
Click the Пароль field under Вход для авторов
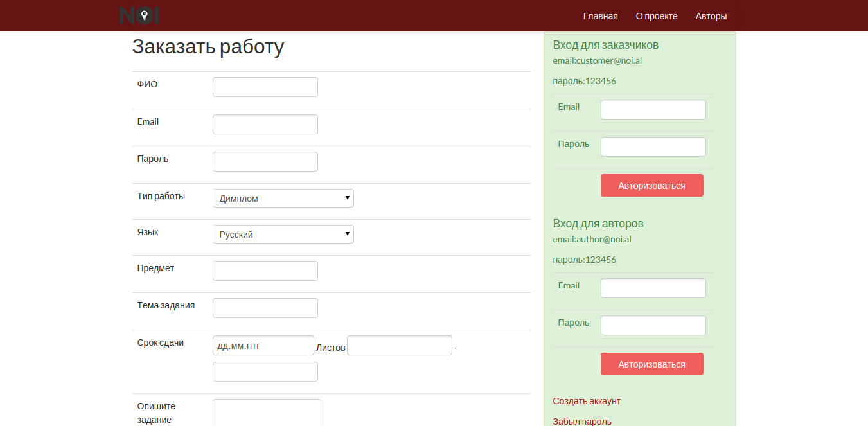click(653, 325)
